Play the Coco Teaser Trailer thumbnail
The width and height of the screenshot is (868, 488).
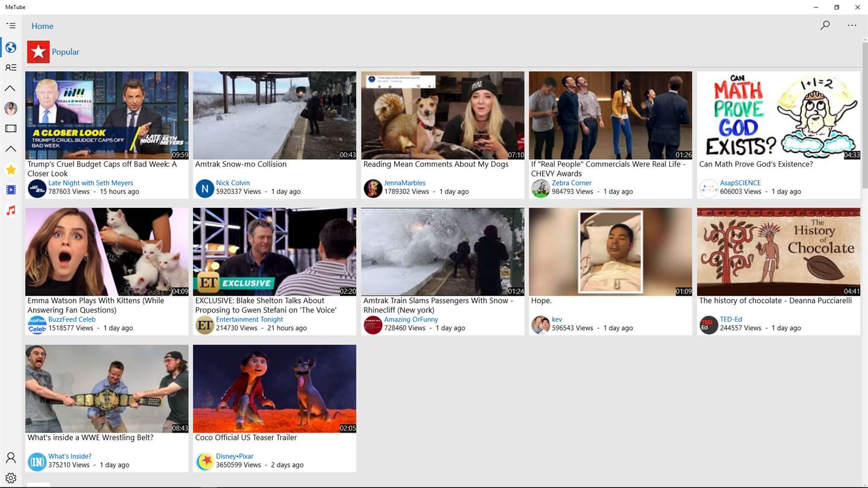[x=274, y=389]
